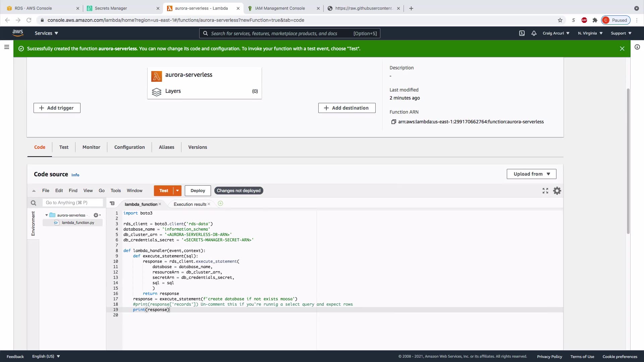
Task: Copy the Function ARN with copy icon
Action: point(393,122)
